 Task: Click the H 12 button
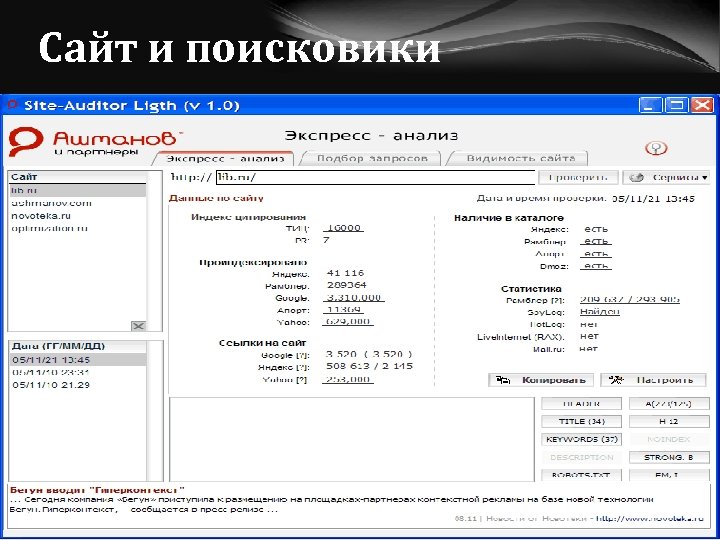click(669, 422)
